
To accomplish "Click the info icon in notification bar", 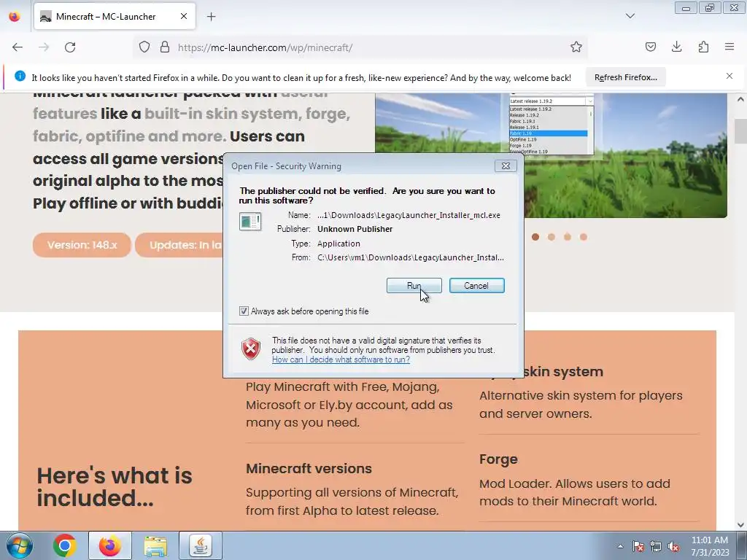I will point(20,76).
